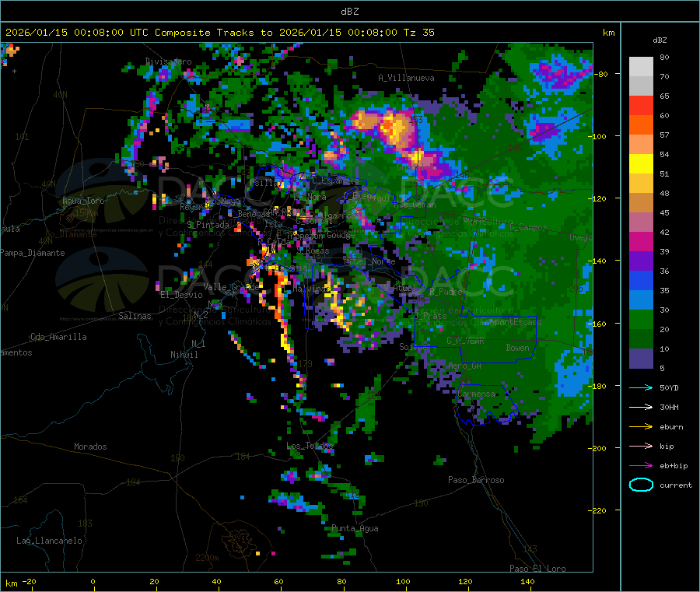Click the 'Valle_Grande' map label
Image resolution: width=700 pixels, height=592 pixels.
coord(231,287)
